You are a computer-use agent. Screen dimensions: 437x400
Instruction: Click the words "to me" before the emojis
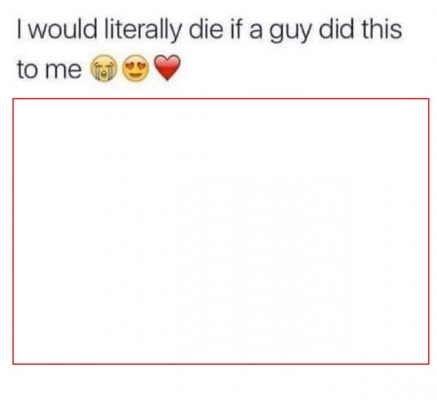pyautogui.click(x=49, y=70)
